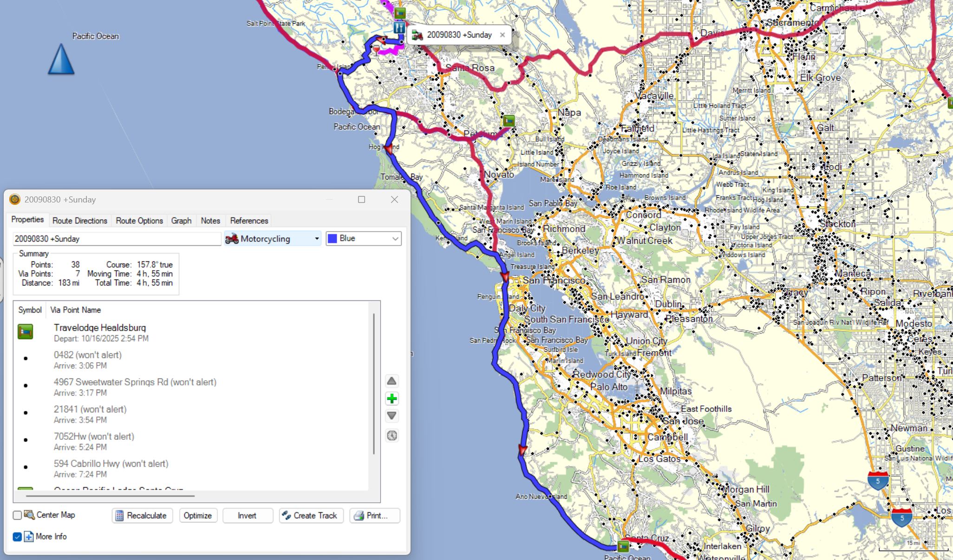This screenshot has height=560, width=953.
Task: Open the Route Options tab
Action: point(139,221)
